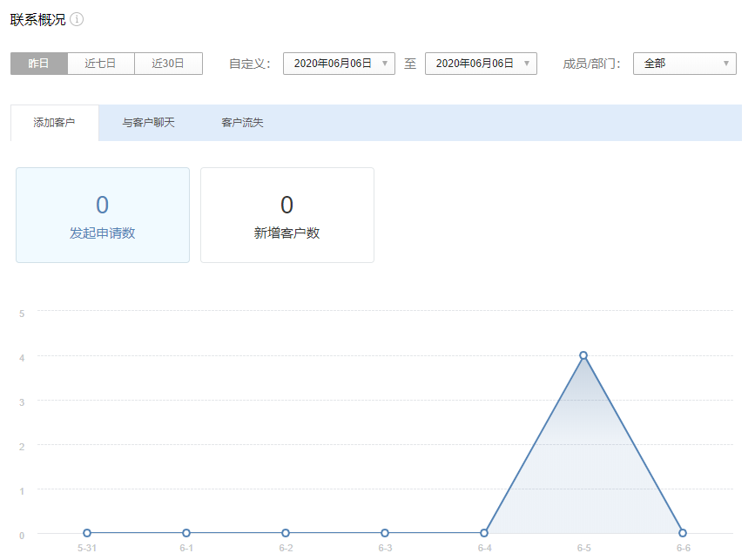
Task: Expand the 成员/部门 dropdown showing 全部
Action: click(684, 64)
